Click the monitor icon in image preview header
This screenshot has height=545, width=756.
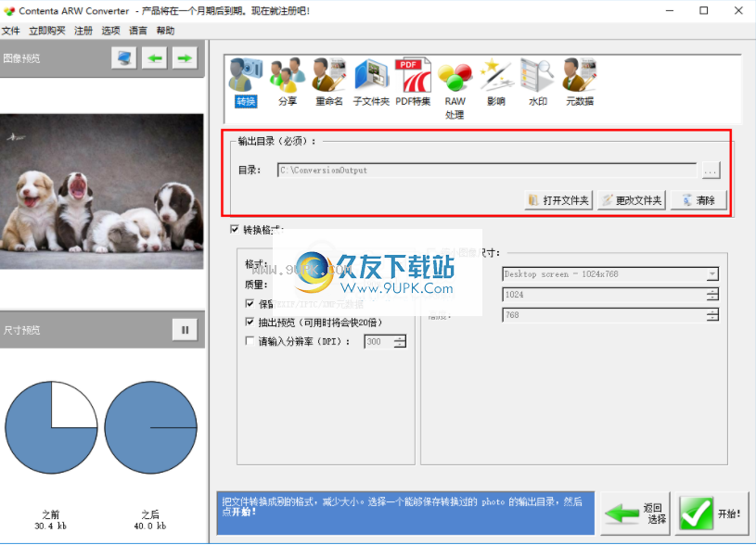coord(124,58)
